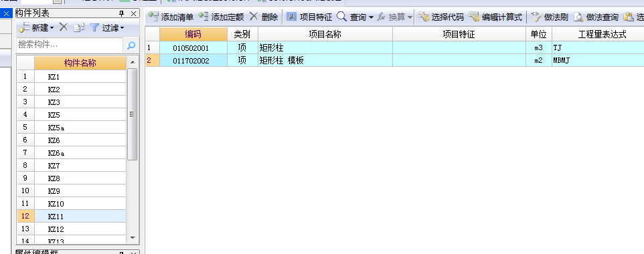The height and width of the screenshot is (254, 644).
Task: Click the search magnifier icon
Action: [x=131, y=45]
